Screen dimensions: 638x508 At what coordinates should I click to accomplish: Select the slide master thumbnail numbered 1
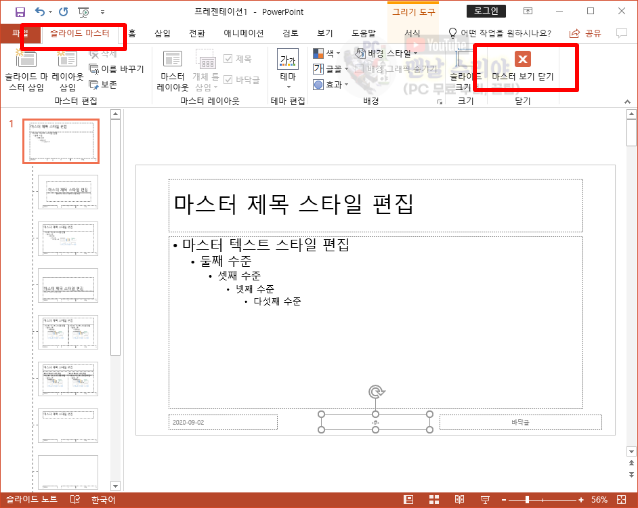coord(61,141)
